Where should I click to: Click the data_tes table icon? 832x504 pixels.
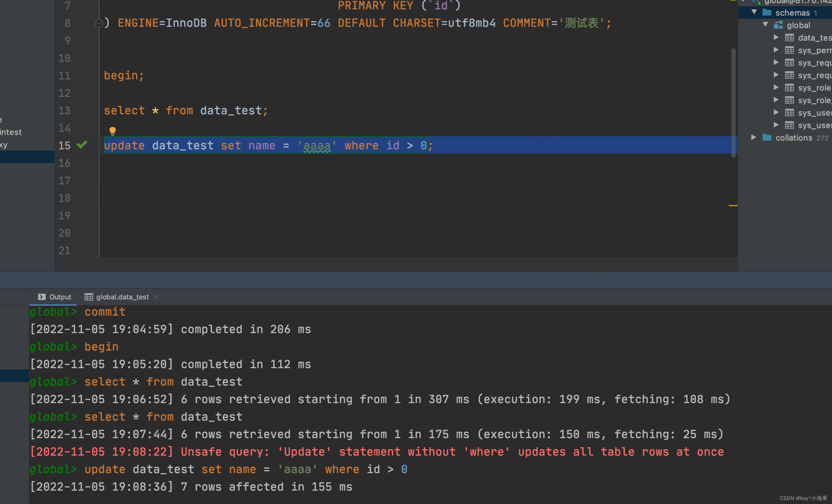click(x=789, y=37)
